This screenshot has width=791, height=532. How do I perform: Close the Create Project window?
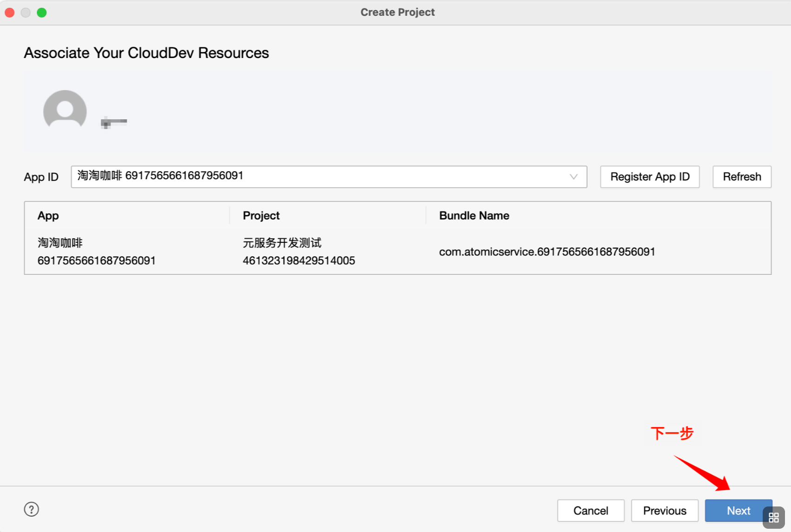tap(10, 13)
